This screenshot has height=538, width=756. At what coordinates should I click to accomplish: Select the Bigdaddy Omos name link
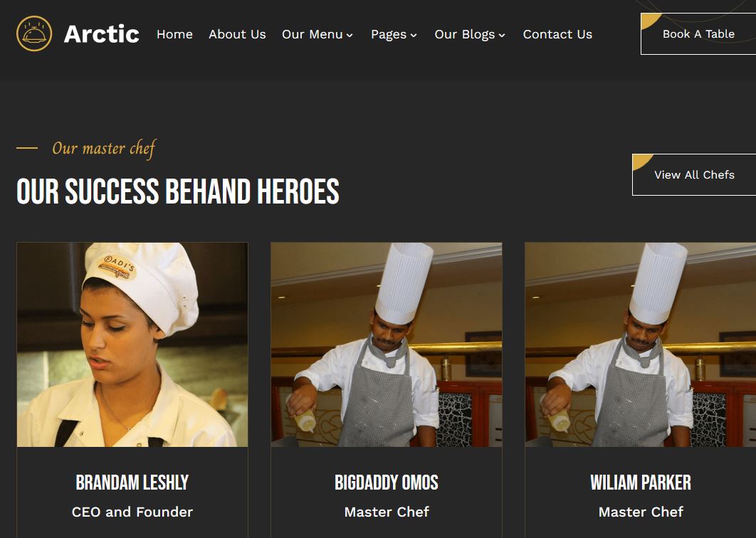click(387, 482)
